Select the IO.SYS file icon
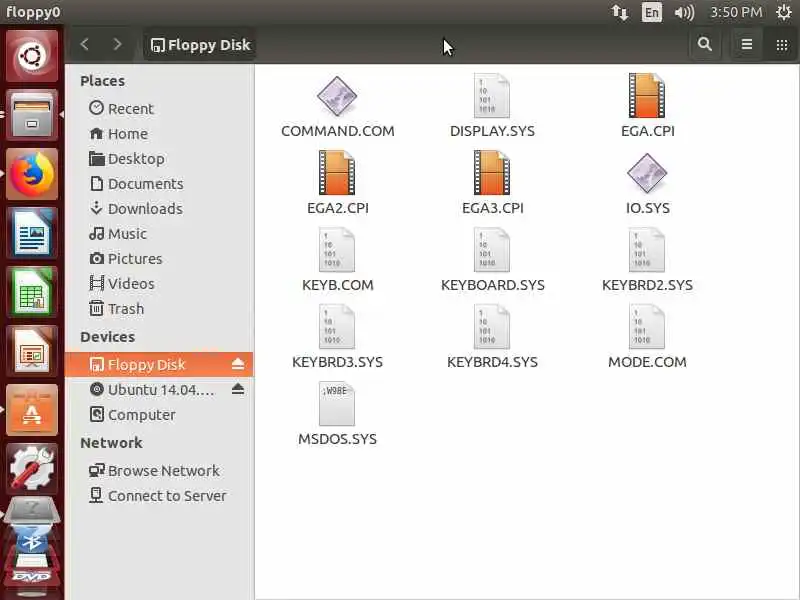The height and width of the screenshot is (600, 800). pos(647,173)
